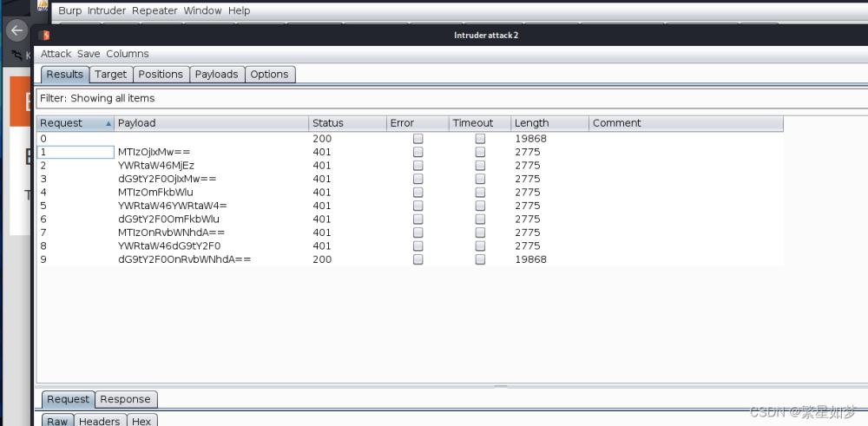Select the Raw view tab
The height and width of the screenshot is (426, 868).
point(57,421)
